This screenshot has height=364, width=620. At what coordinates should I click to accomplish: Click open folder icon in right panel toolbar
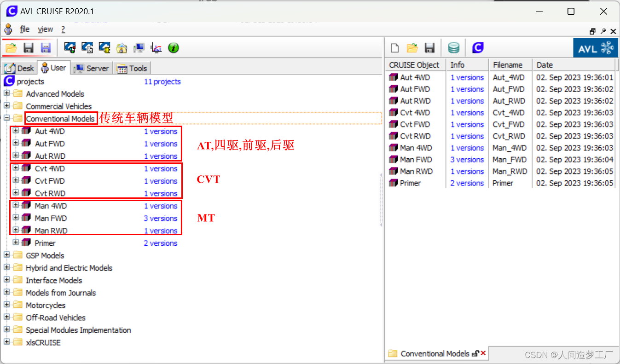(x=412, y=48)
